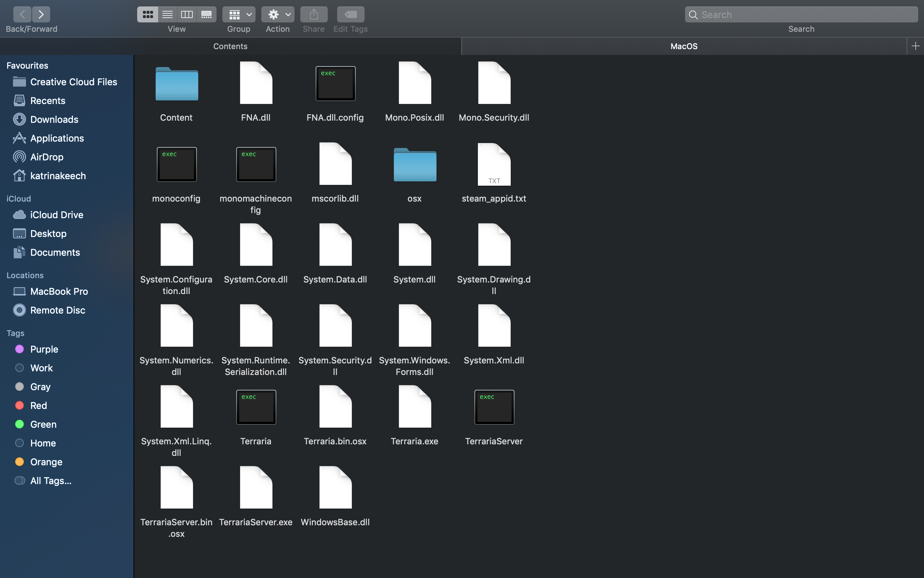Select the TerrariaServer.bin.osx file icon

pos(177,487)
